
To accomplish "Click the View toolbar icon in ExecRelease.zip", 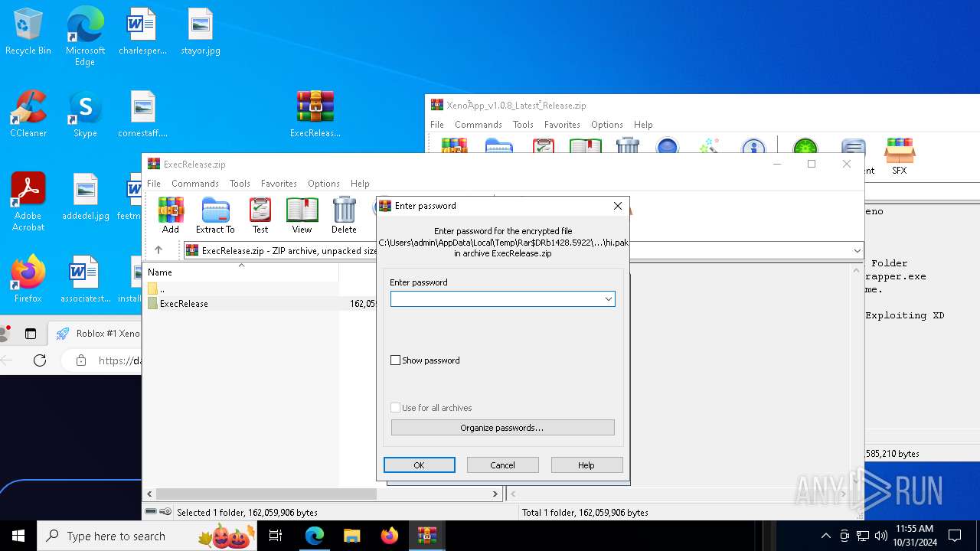I will 302,215.
